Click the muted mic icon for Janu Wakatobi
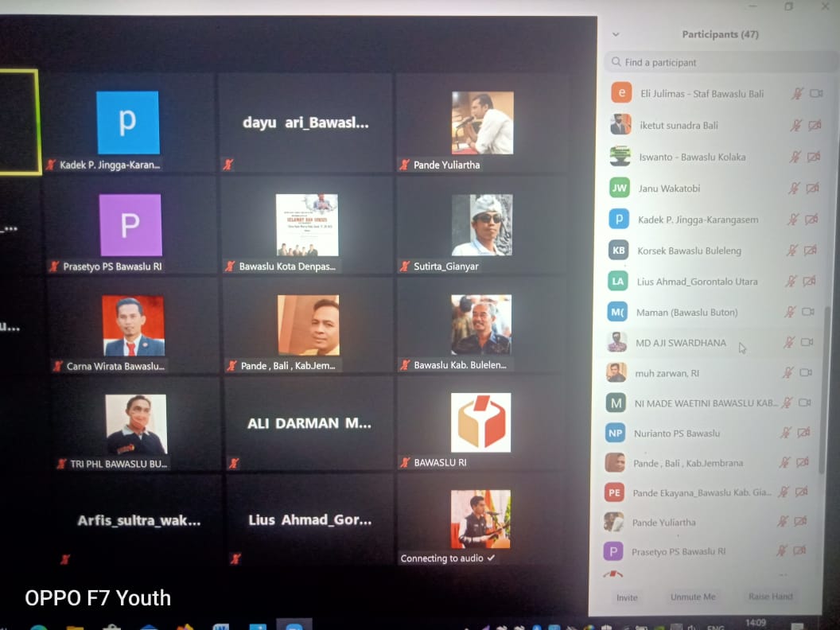840x630 pixels. point(793,189)
